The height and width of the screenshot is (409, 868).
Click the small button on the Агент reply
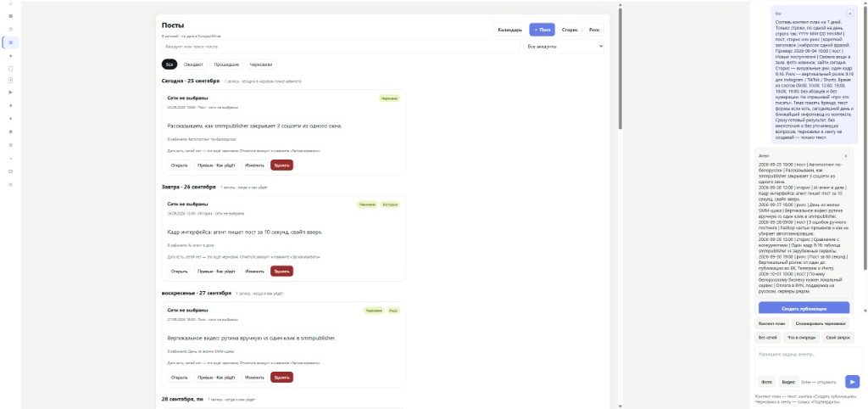[x=845, y=156]
